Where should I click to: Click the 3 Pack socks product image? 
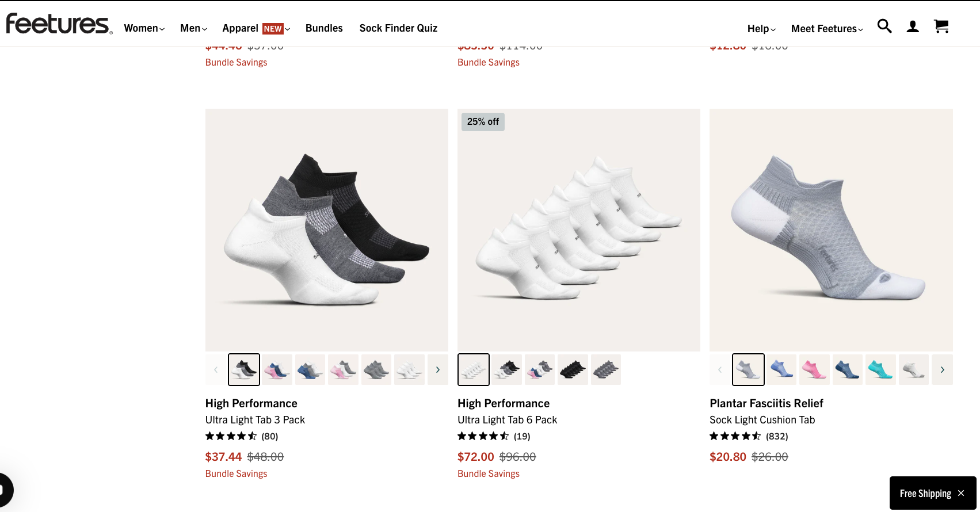pyautogui.click(x=326, y=230)
